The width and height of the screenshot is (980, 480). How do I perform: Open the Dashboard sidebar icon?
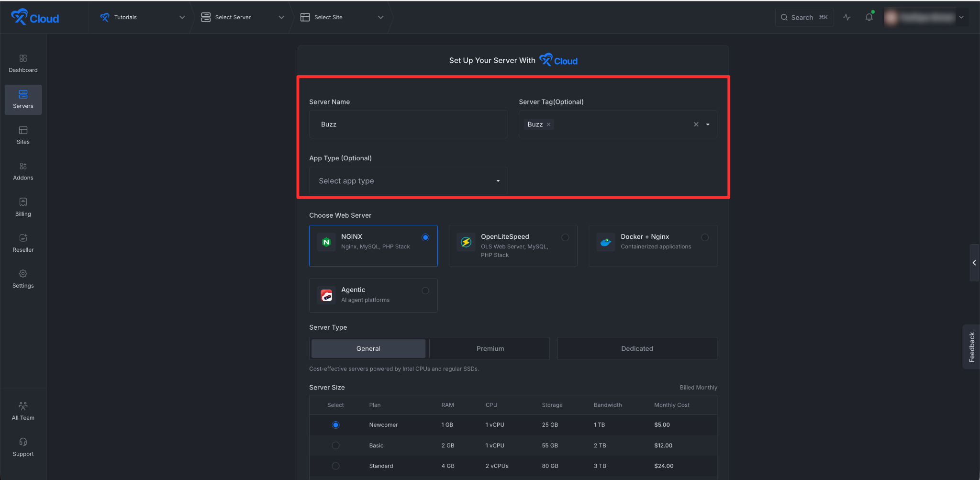click(x=23, y=58)
